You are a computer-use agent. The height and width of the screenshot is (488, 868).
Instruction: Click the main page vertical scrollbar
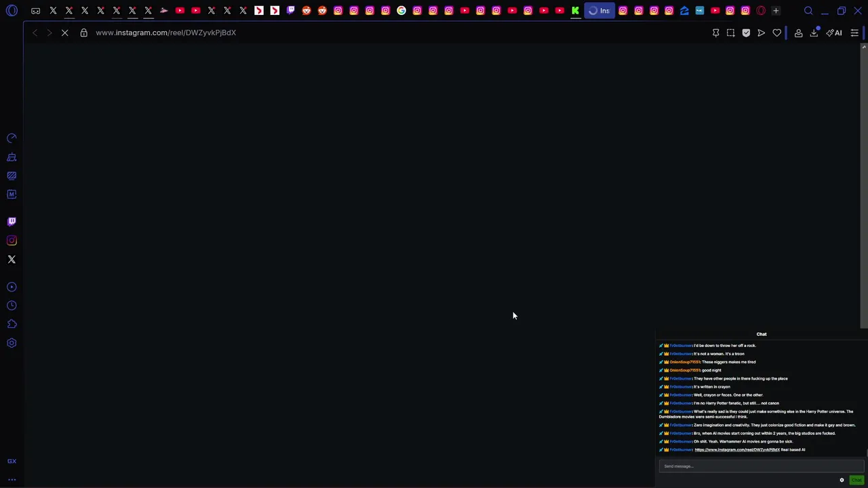coord(864,186)
